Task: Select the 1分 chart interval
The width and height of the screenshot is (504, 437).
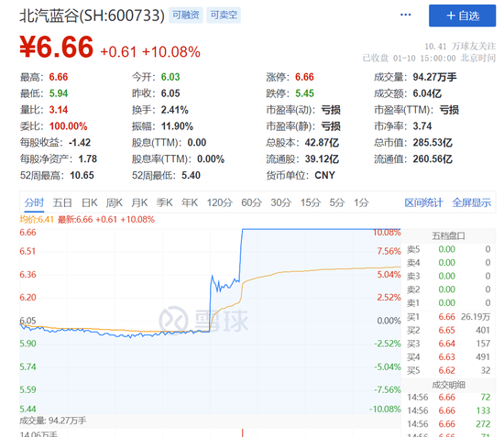Action: 361,202
